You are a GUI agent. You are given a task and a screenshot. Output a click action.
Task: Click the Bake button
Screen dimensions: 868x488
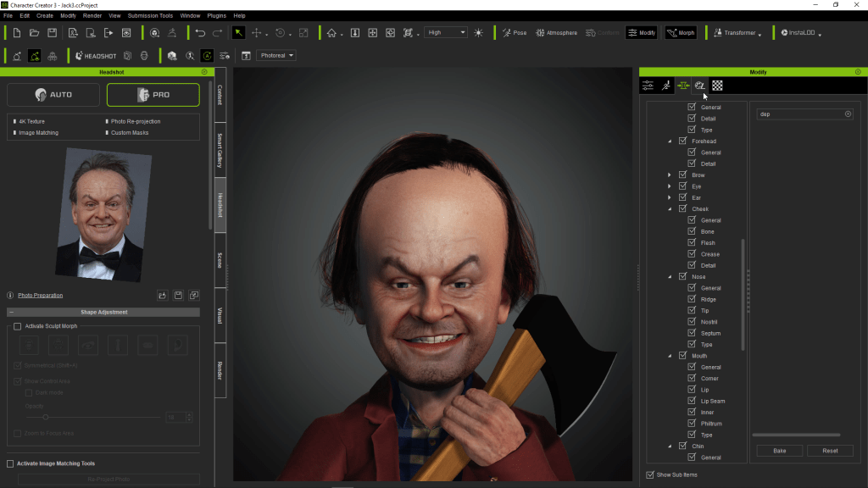[779, 451]
